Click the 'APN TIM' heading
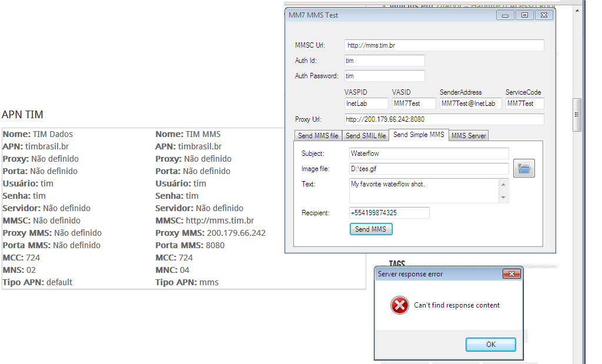The height and width of the screenshot is (364, 602). pyautogui.click(x=22, y=115)
